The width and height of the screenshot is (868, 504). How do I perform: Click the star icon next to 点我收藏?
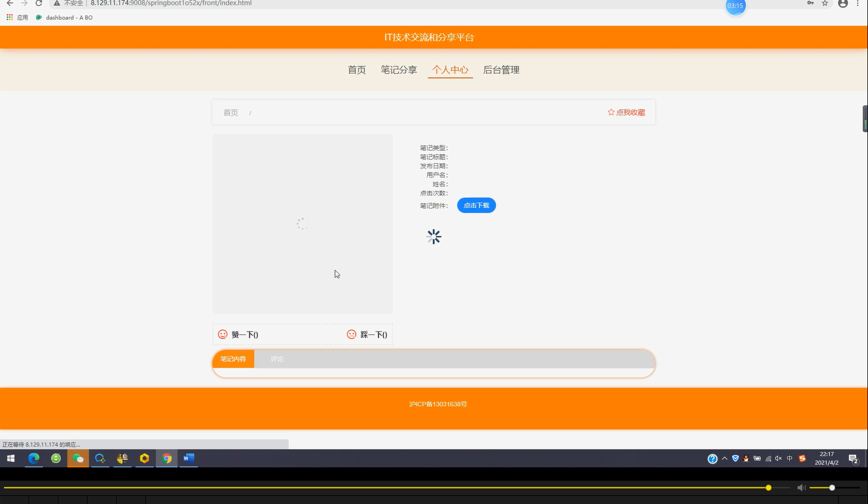(610, 112)
